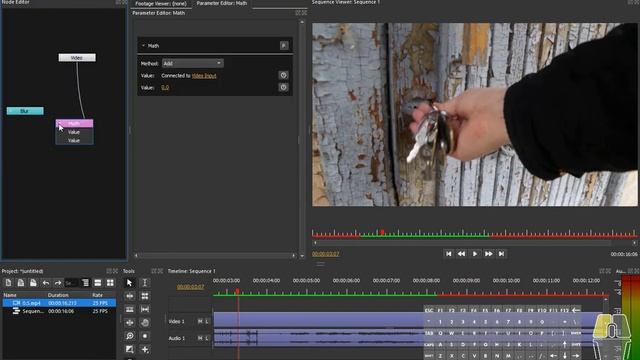Viewport: 640px width, 360px height.
Task: Create a new project in Project panel
Action: (x=8, y=283)
